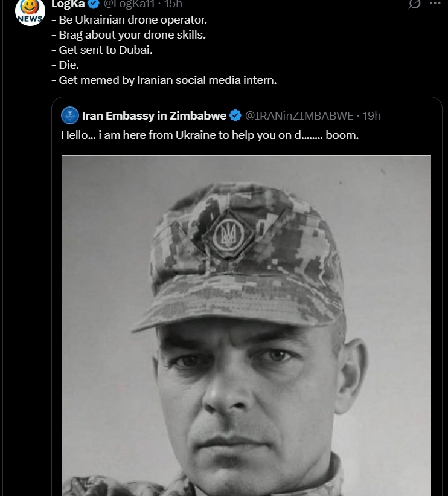Screen dimensions: 448x496
Task: Click the verified badge beside LogKa
Action: tap(94, 4)
